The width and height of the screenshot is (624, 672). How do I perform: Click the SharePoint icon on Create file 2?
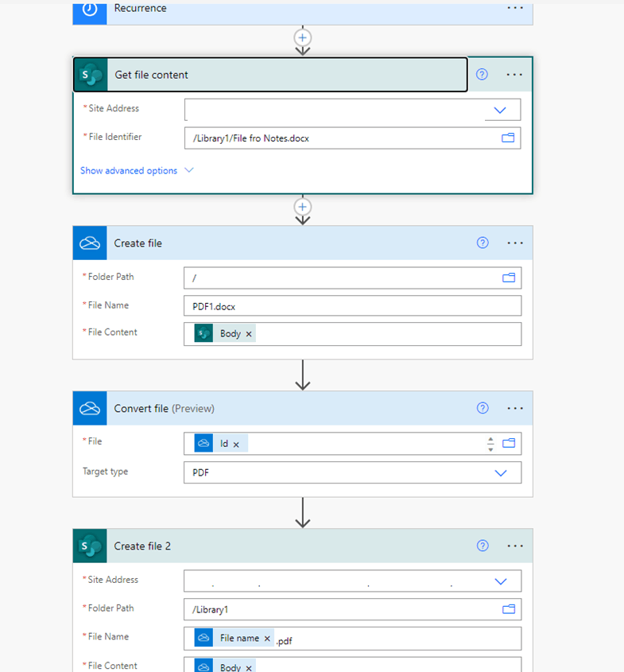[90, 546]
